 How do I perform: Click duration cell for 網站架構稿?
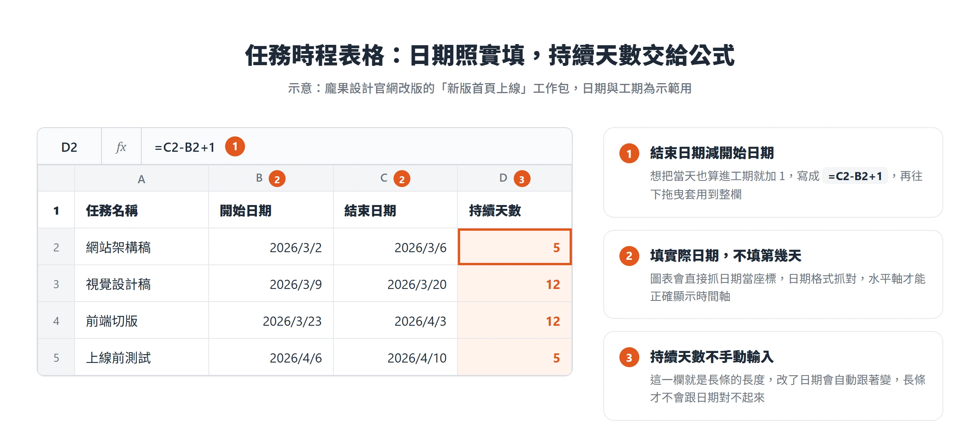[x=514, y=247]
